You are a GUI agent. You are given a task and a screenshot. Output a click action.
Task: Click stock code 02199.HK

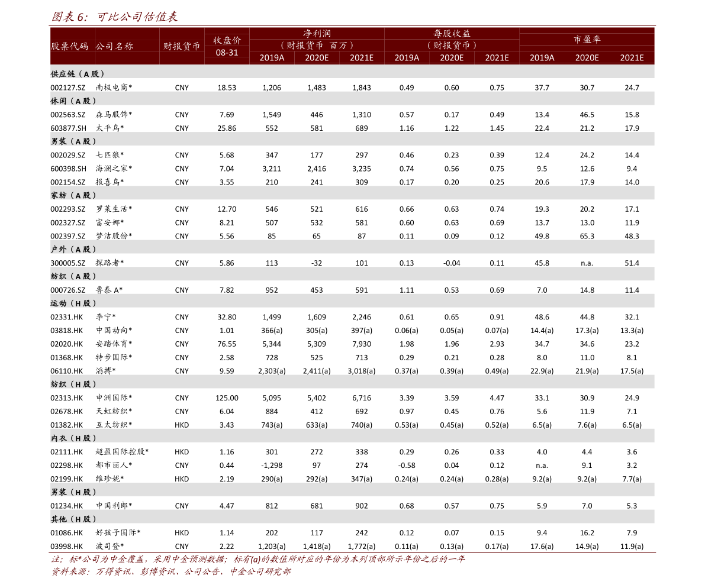coord(66,479)
